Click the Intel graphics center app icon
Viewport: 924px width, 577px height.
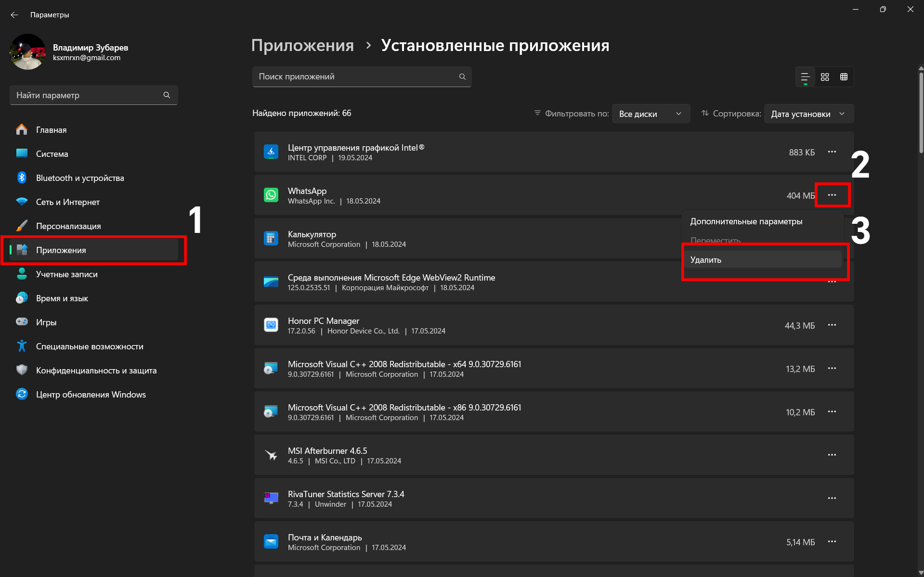tap(271, 152)
